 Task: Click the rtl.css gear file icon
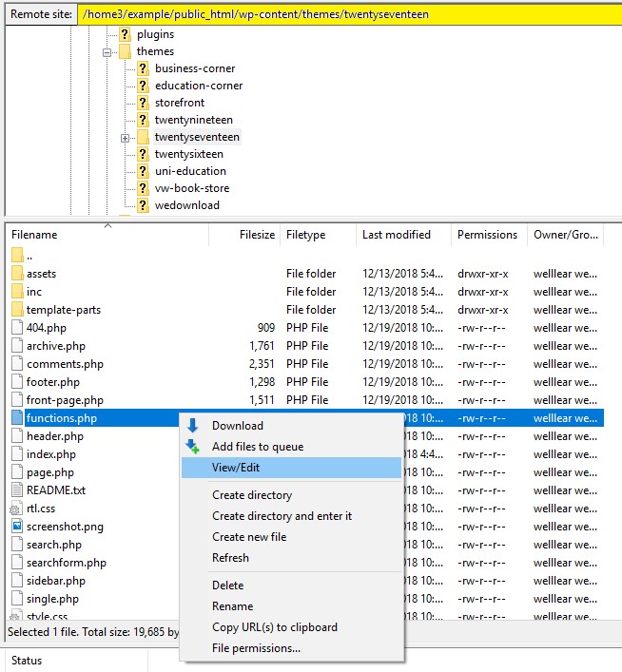(17, 509)
